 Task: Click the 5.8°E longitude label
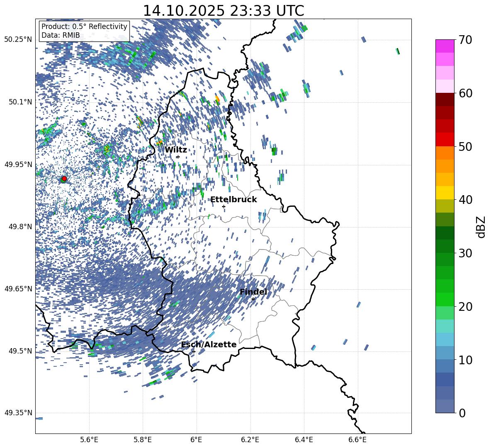pyautogui.click(x=143, y=440)
